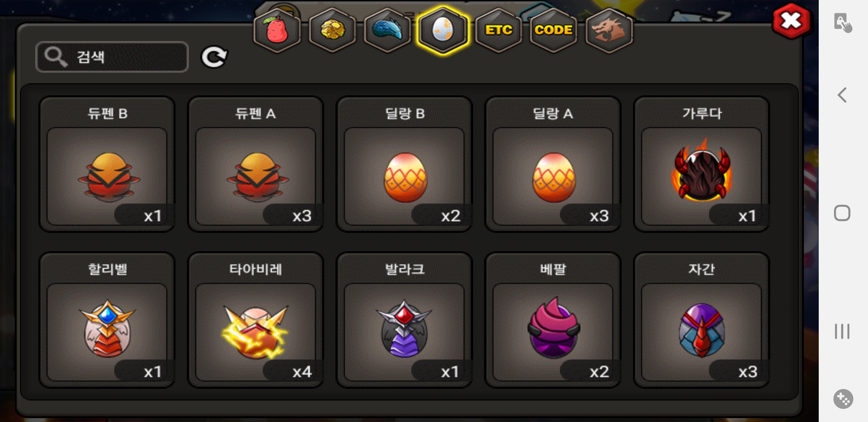The width and height of the screenshot is (868, 422).
Task: Switch to the ETC tab
Action: (x=499, y=30)
